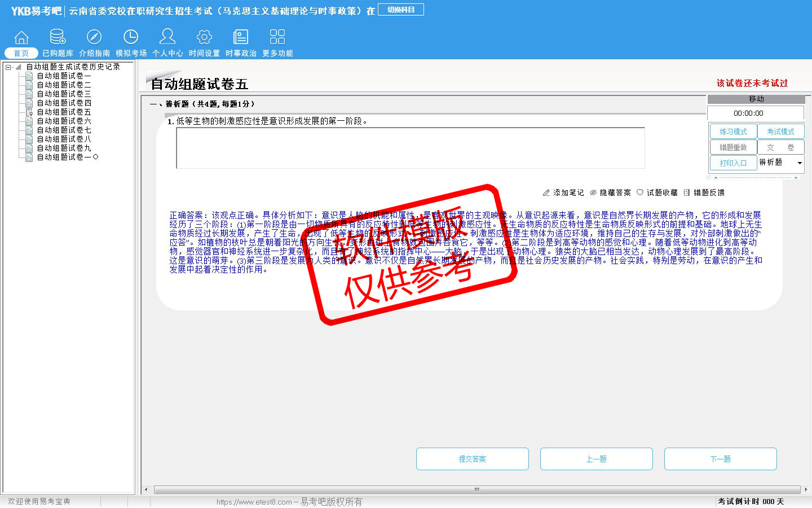Toggle 试题收藏 to favorite this question
Screen dimensions: 812x508
click(x=657, y=192)
